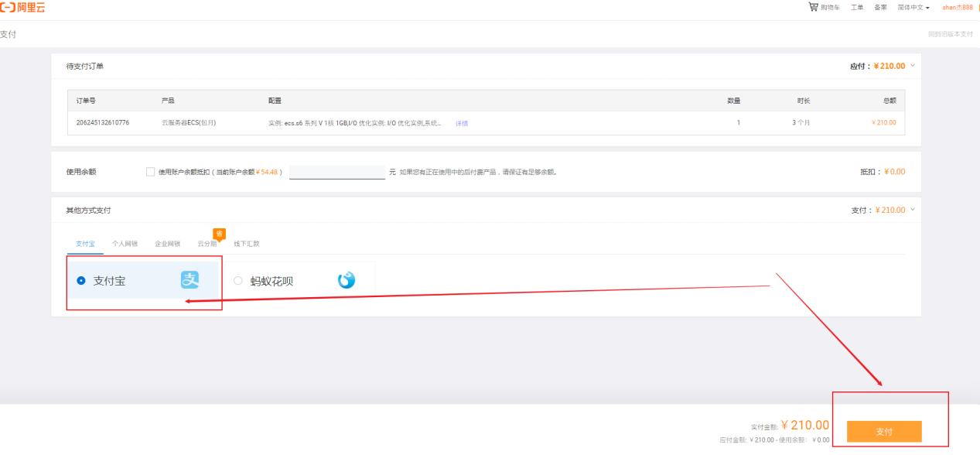Click the 阿里云 logo
This screenshot has height=455, width=980.
[22, 7]
